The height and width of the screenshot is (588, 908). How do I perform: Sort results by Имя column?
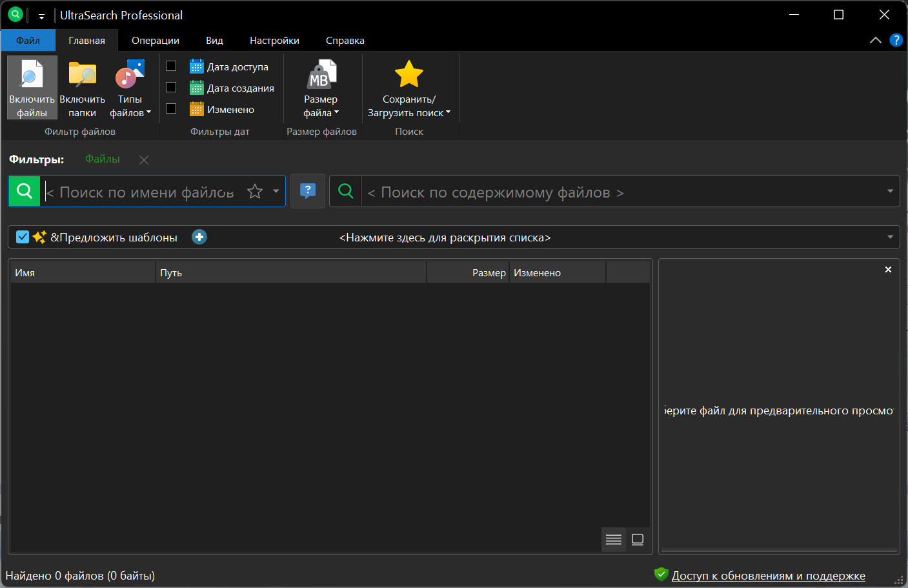coord(83,272)
